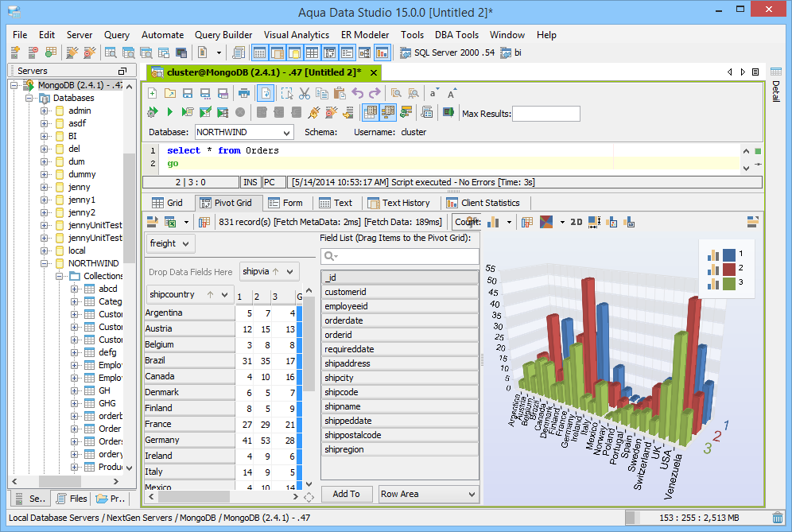Click the Register Server icon in main toolbar
The width and height of the screenshot is (792, 532).
point(15,52)
